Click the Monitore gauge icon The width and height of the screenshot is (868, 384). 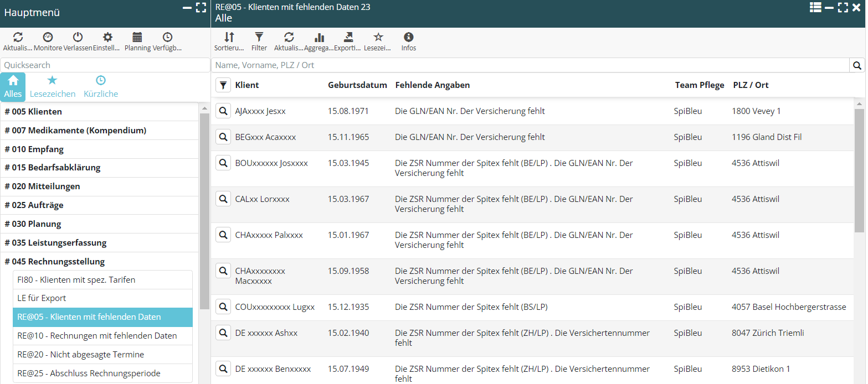tap(48, 38)
